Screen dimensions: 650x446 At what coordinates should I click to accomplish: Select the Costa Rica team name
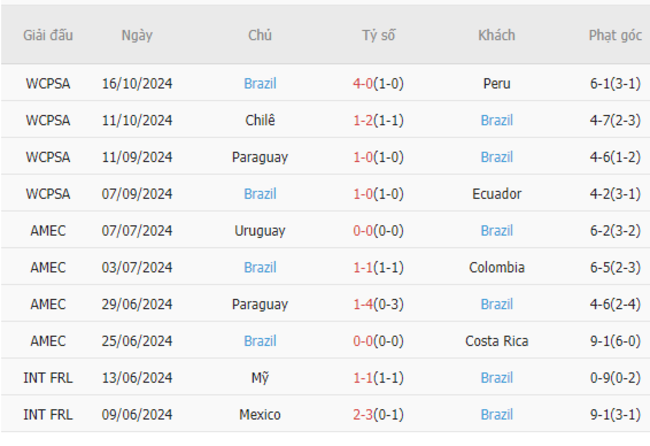497,341
